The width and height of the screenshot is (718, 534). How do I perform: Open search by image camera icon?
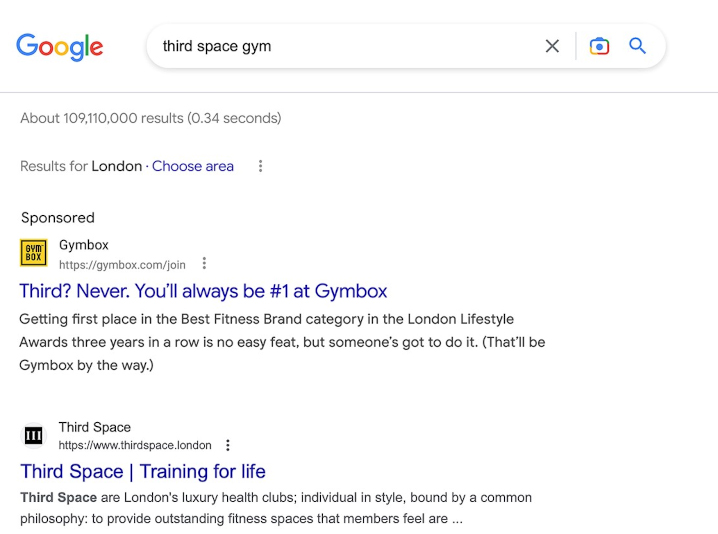click(x=599, y=46)
